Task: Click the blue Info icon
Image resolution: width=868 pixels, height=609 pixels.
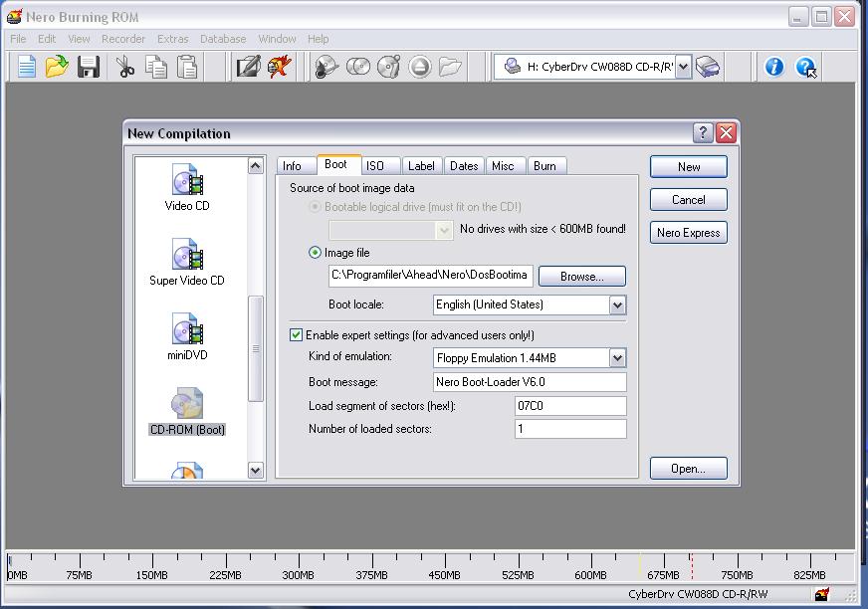Action: pos(773,67)
